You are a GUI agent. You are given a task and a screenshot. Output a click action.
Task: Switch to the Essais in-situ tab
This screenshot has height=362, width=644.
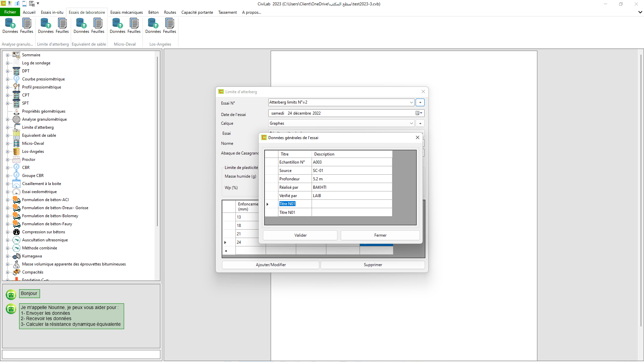click(x=52, y=12)
